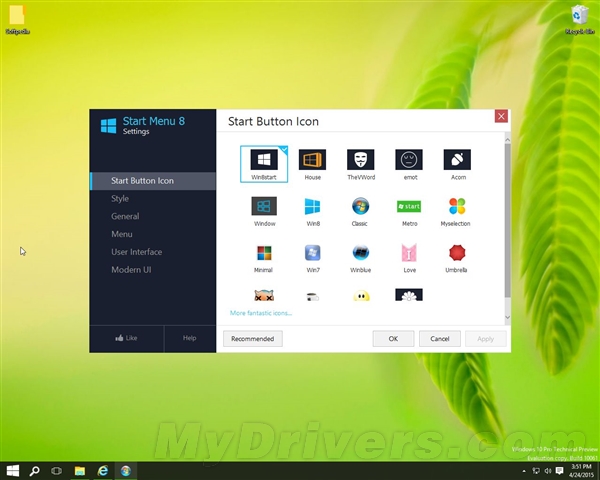Choose the House start button icon
600x480 pixels.
[x=312, y=164]
